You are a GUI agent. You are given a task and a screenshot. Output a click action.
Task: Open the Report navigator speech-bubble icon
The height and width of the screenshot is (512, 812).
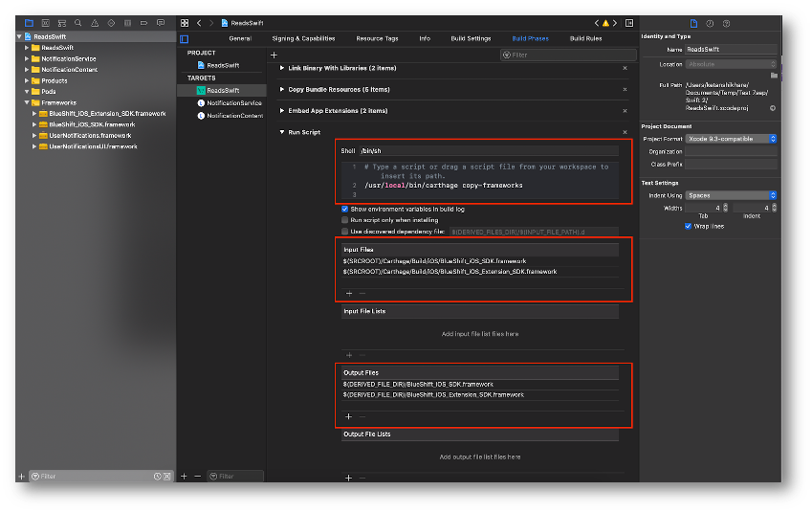[161, 23]
